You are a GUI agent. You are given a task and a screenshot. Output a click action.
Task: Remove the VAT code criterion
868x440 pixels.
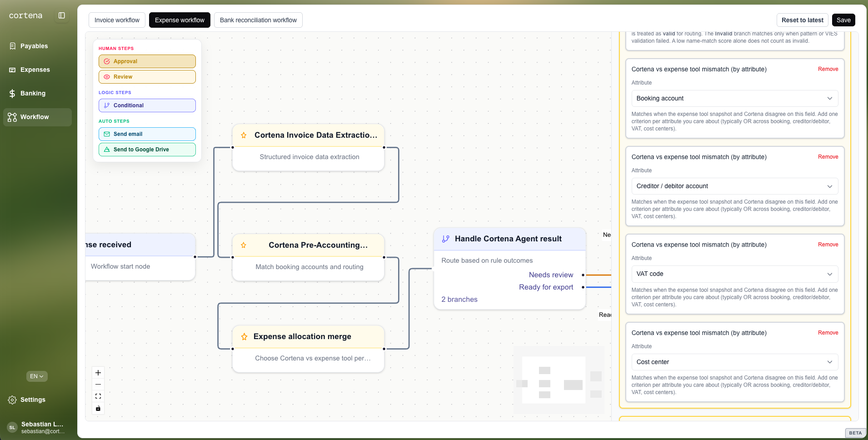click(x=828, y=245)
